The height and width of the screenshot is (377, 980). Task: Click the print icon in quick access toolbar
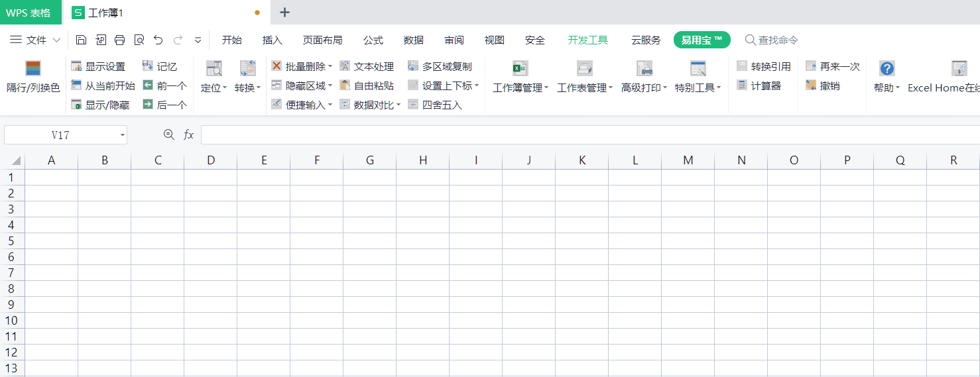pyautogui.click(x=119, y=40)
